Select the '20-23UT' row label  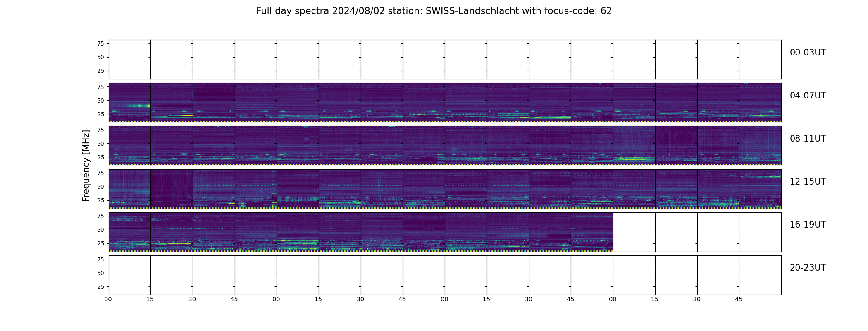[x=808, y=268]
